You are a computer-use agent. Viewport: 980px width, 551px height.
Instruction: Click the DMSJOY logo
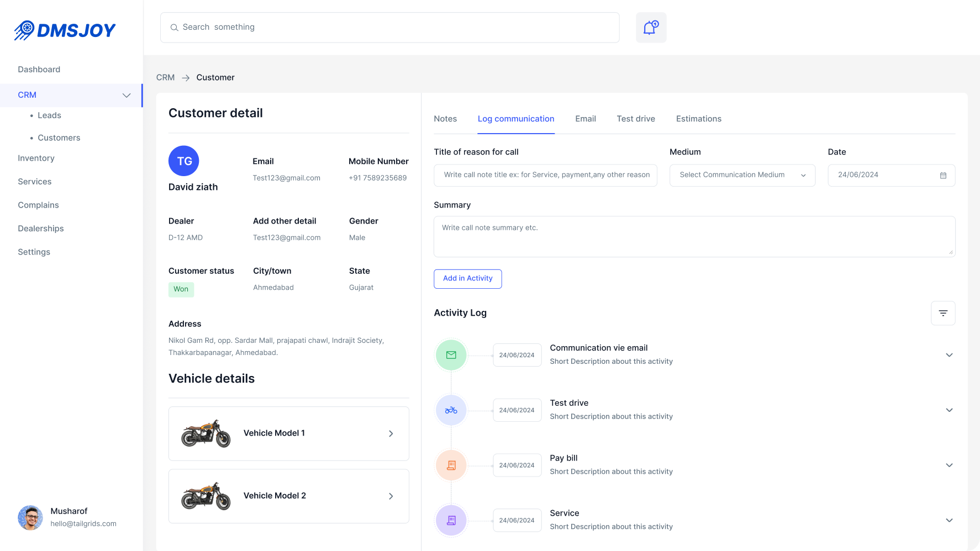[65, 30]
